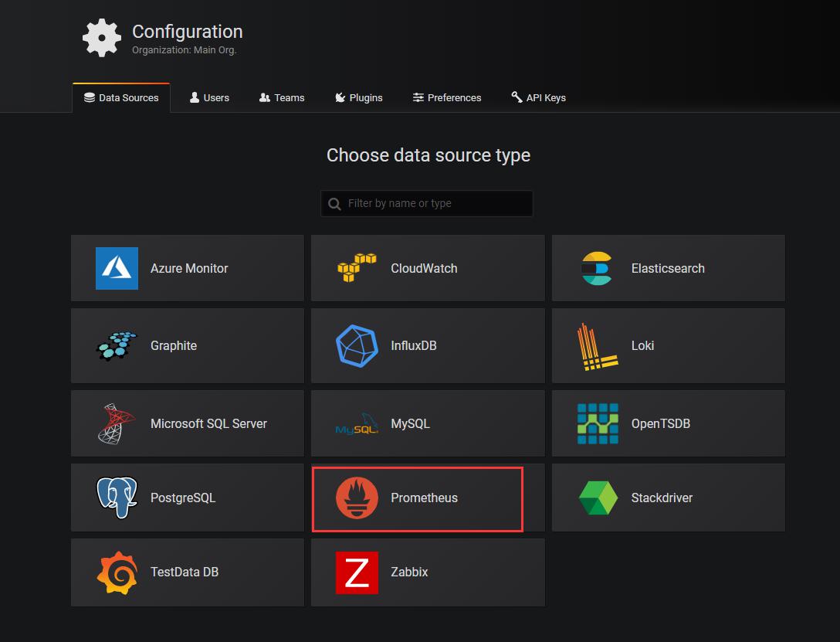
Task: Click the Loki logo icon
Action: click(598, 347)
